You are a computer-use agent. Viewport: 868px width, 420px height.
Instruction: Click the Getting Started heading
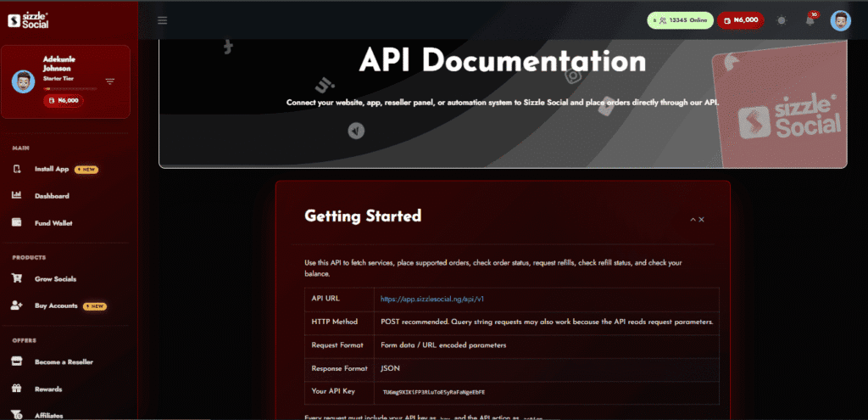[363, 216]
